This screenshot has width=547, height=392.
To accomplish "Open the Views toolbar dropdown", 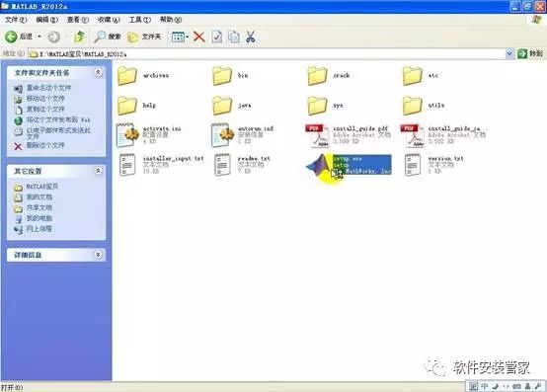I will pos(180,37).
